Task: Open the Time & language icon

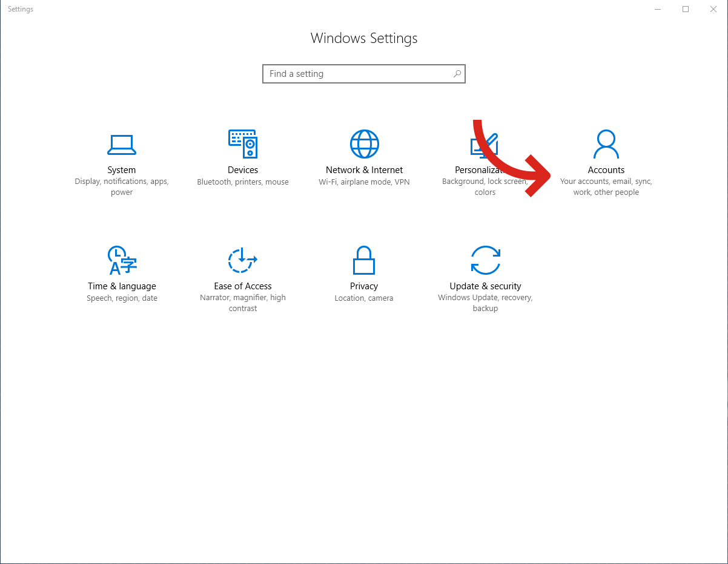Action: pos(122,260)
